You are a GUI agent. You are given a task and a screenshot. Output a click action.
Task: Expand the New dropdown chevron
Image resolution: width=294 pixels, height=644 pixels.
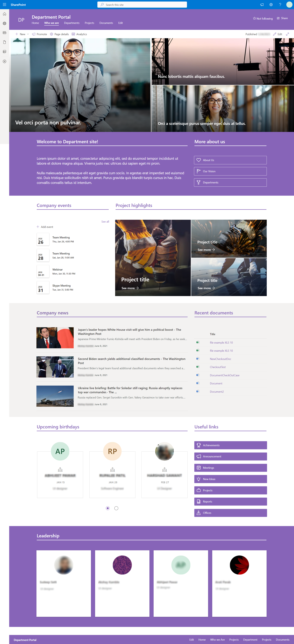[28, 34]
